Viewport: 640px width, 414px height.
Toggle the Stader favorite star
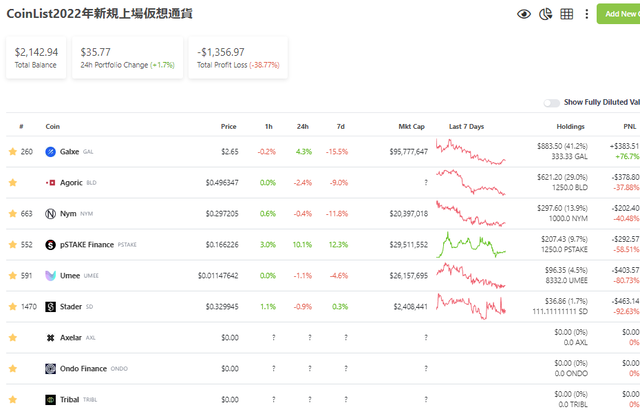13,307
